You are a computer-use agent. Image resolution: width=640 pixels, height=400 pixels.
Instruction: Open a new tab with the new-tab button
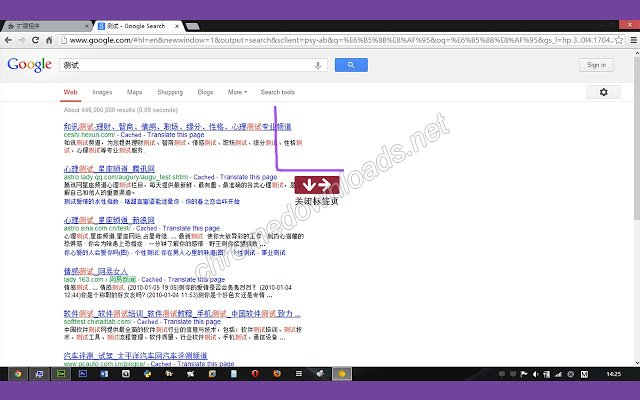(192, 27)
